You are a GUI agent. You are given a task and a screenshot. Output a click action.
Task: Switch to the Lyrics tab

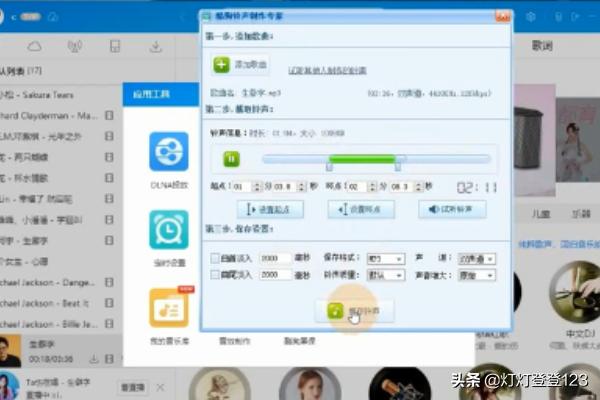(x=542, y=46)
